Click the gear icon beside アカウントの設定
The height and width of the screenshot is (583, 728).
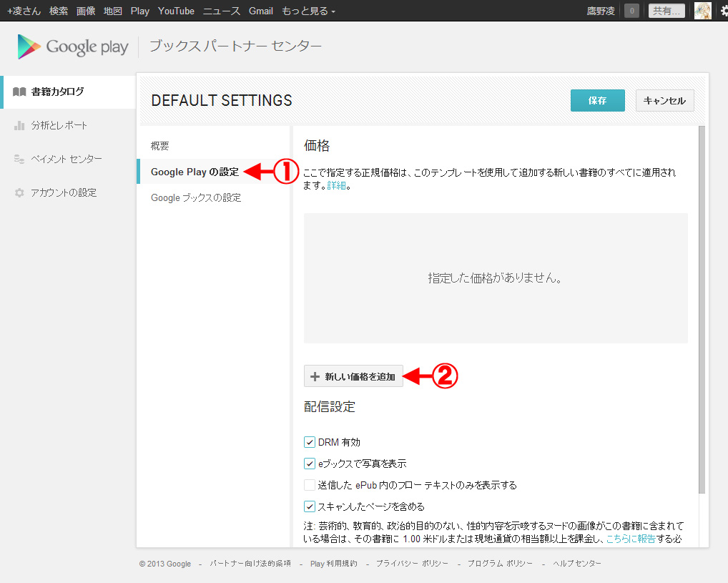coord(19,192)
